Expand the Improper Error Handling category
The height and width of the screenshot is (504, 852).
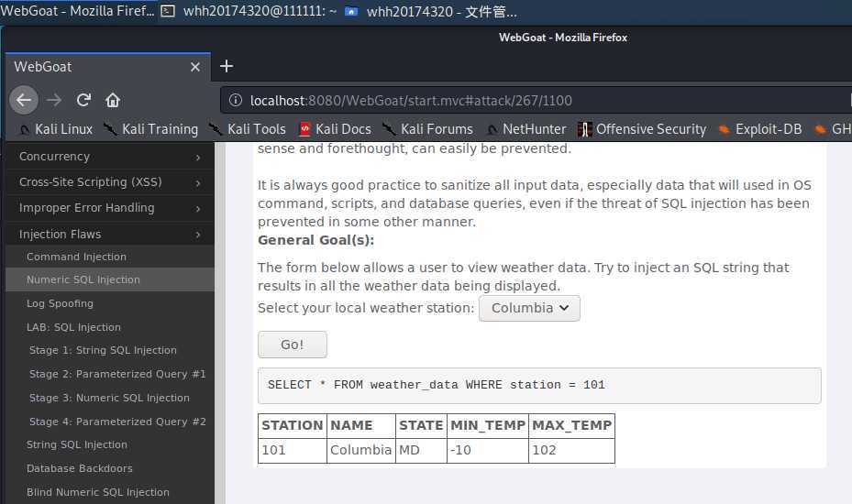109,208
